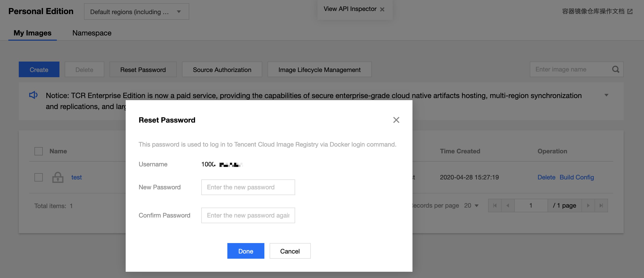Image resolution: width=644 pixels, height=278 pixels.
Task: Click the Done button
Action: 246,251
